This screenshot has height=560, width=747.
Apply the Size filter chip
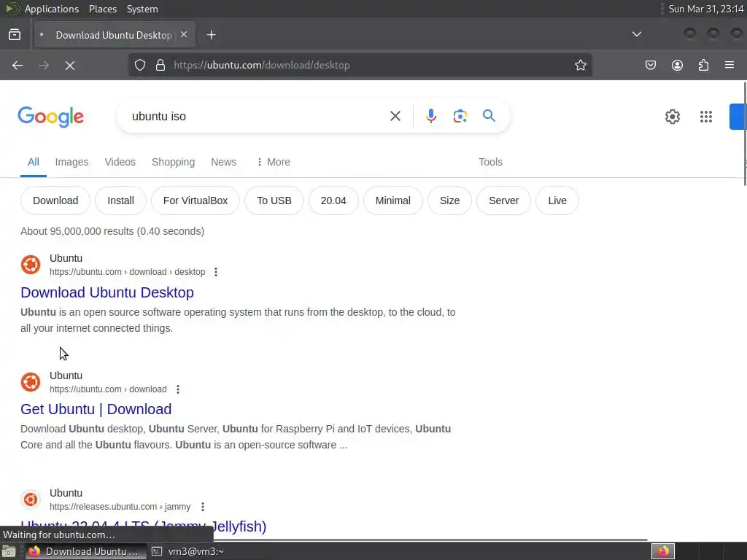(x=449, y=201)
